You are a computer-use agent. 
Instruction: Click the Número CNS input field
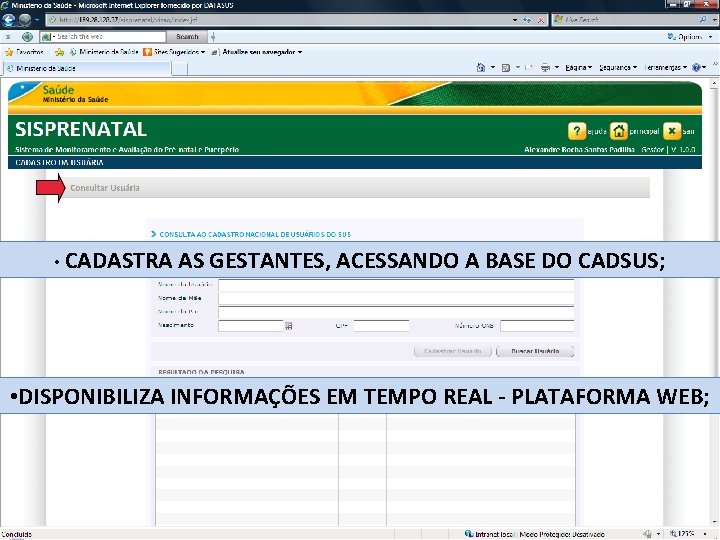pos(537,326)
